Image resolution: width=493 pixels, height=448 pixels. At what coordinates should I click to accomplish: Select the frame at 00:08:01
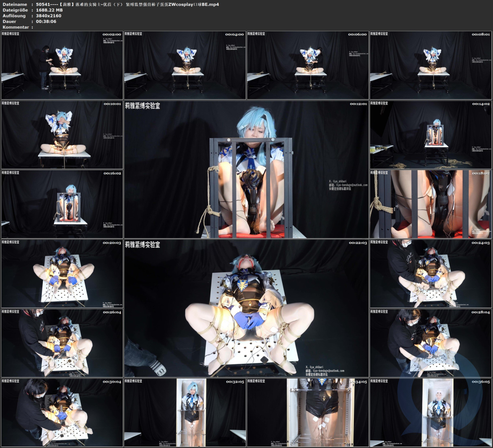[x=431, y=65]
